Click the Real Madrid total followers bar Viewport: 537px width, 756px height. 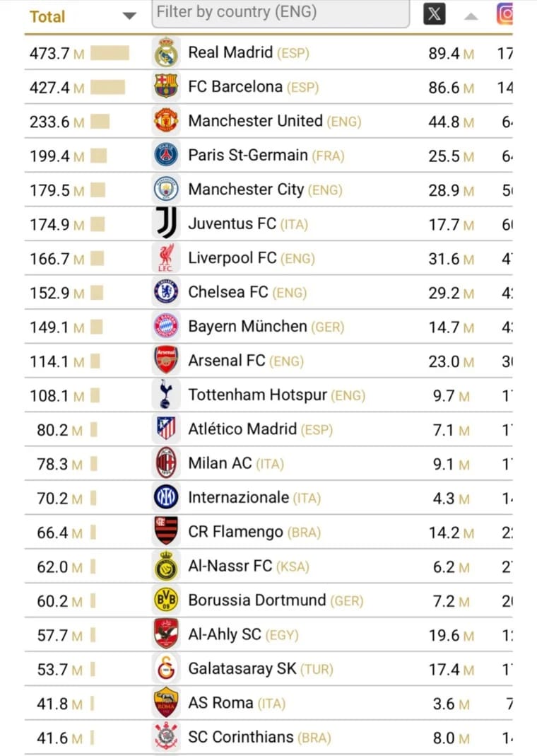click(x=110, y=52)
